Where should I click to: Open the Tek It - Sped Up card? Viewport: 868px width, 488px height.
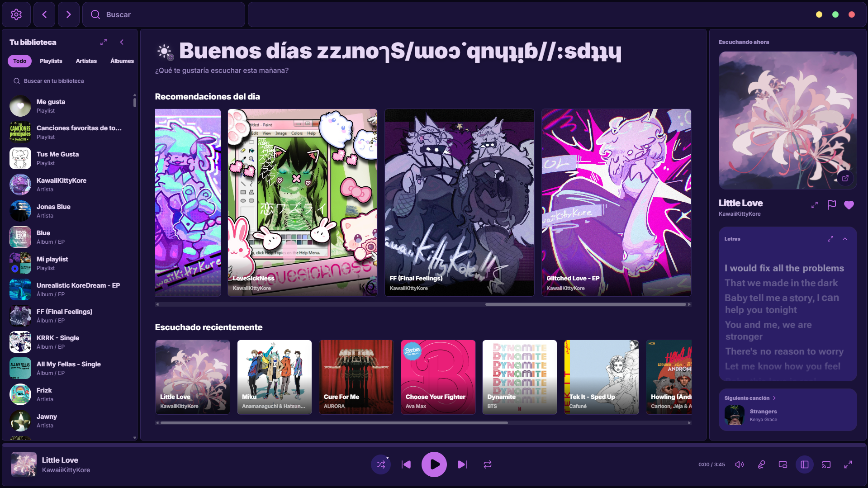602,377
